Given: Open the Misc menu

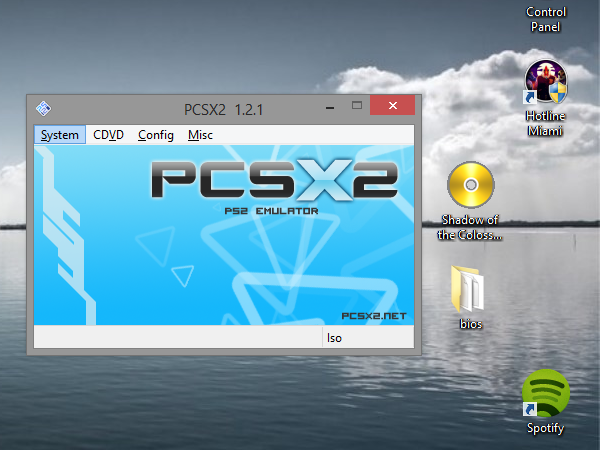Looking at the screenshot, I should tap(200, 135).
